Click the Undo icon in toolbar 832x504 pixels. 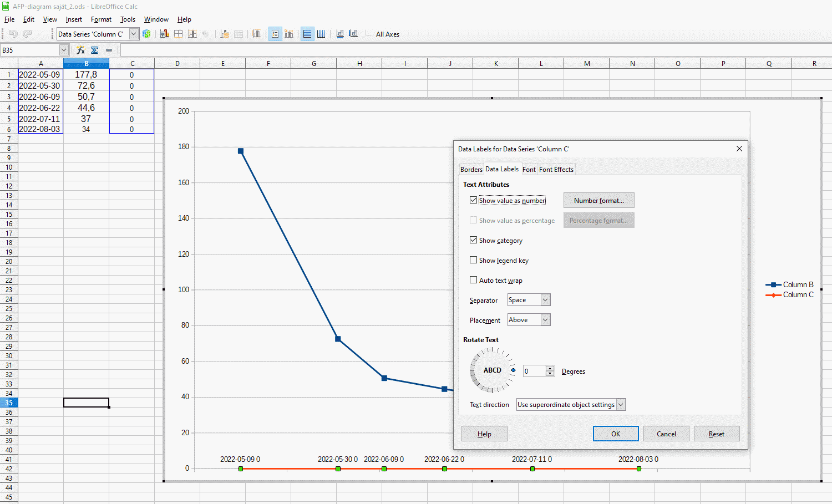point(13,34)
